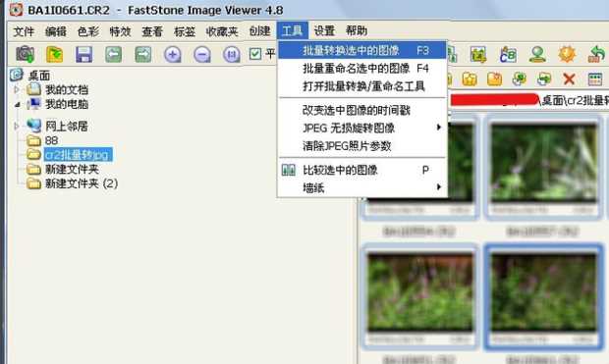The width and height of the screenshot is (609, 364).
Task: Click the thumbnail view style icon
Action: click(x=595, y=79)
